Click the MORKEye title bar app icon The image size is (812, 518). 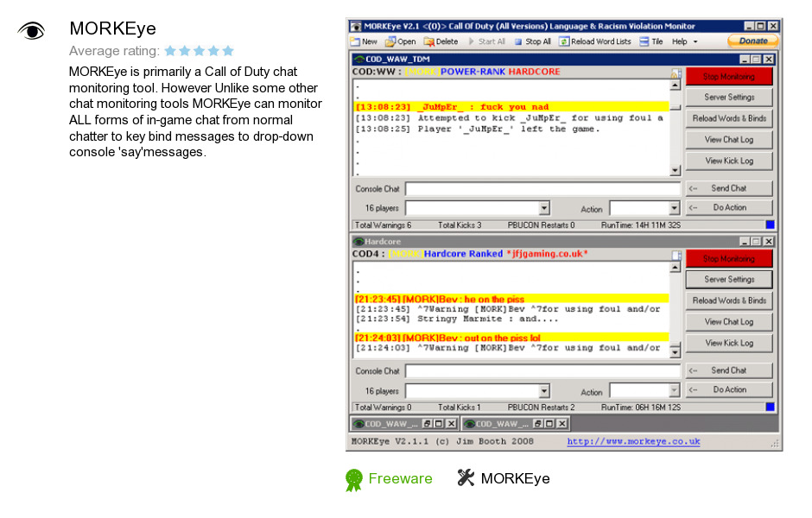pos(355,26)
